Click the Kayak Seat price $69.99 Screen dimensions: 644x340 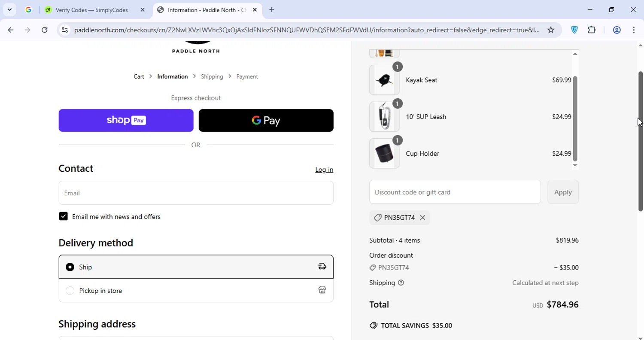[562, 80]
